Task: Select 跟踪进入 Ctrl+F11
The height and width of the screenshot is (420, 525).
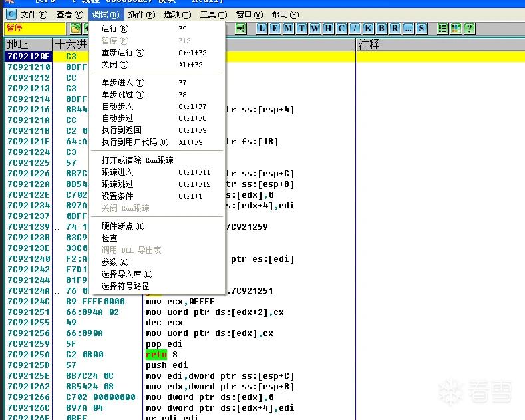Action: (x=157, y=172)
